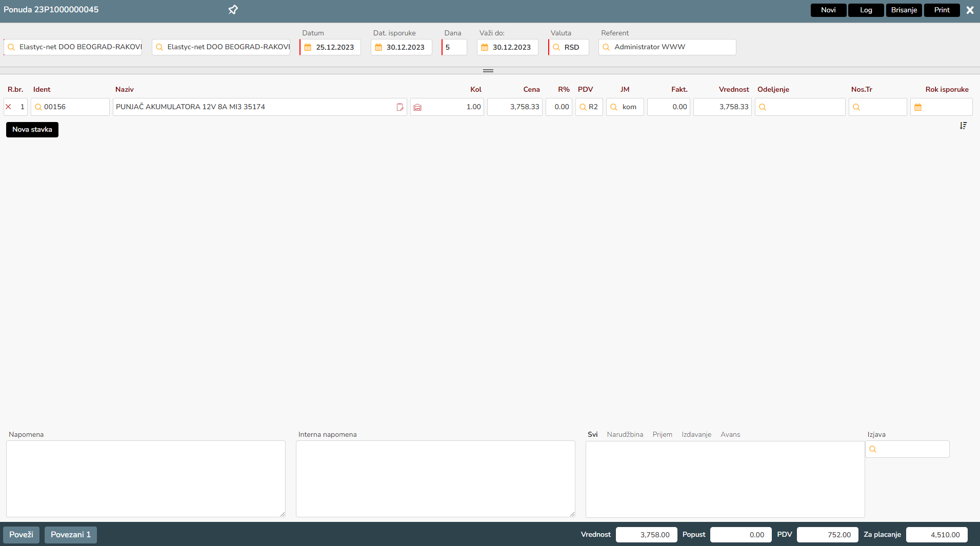Viewport: 980px width, 546px height.
Task: Open the Važi do calendar icon
Action: pyautogui.click(x=485, y=47)
